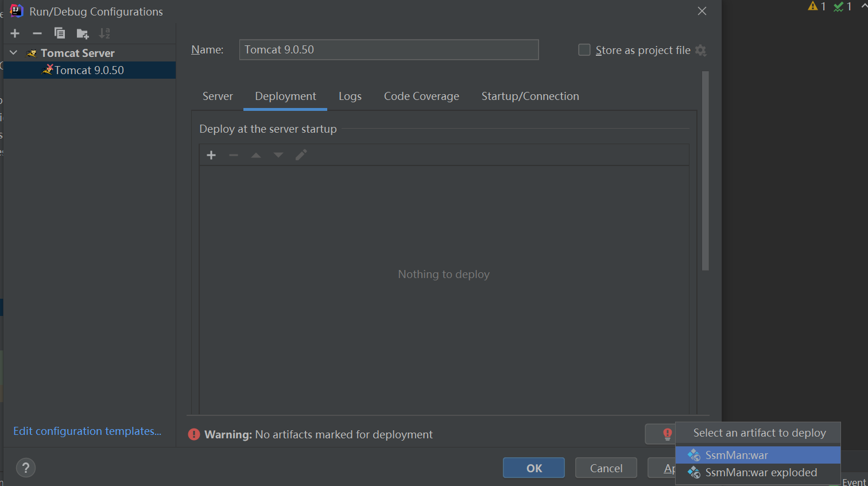Click the No artifacts marked warning text
Screen dimensions: 868x486
coord(344,434)
